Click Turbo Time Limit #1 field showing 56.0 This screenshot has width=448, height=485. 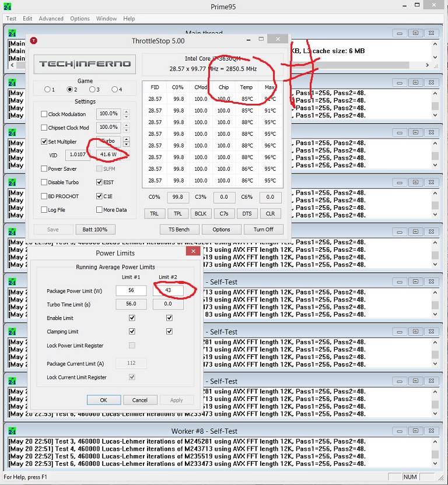tap(131, 304)
